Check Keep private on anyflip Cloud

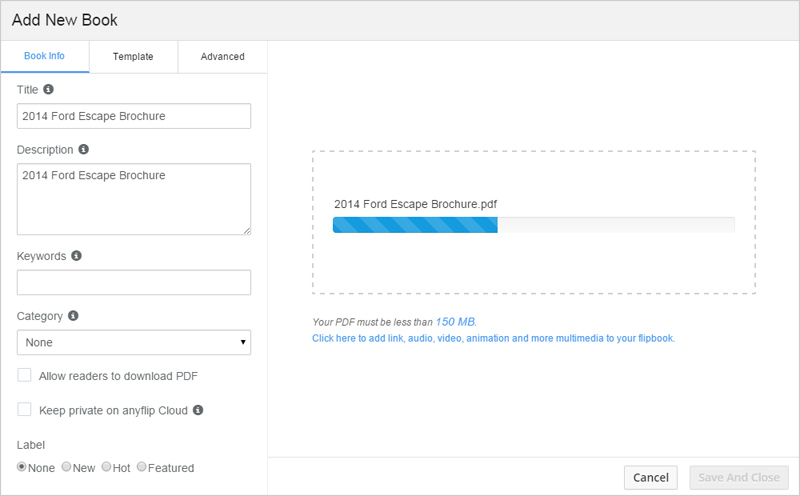[x=25, y=409]
